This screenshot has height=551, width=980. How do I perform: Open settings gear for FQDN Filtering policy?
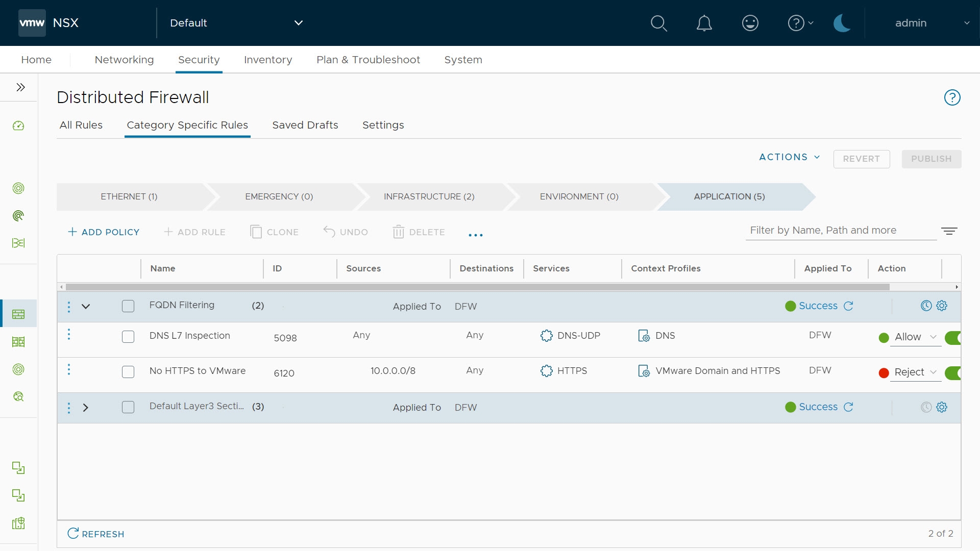point(942,306)
